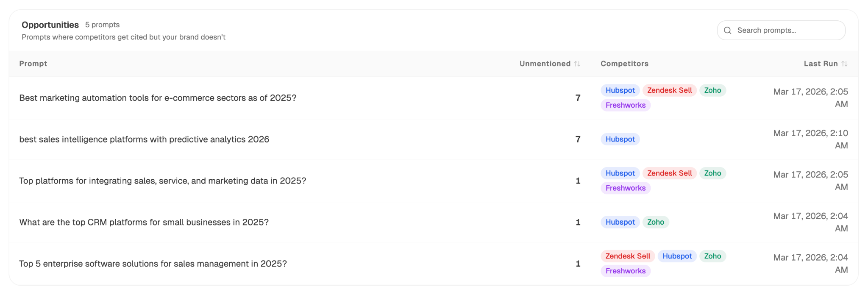Click the 5 prompts count label
The image size is (868, 295).
(x=102, y=25)
